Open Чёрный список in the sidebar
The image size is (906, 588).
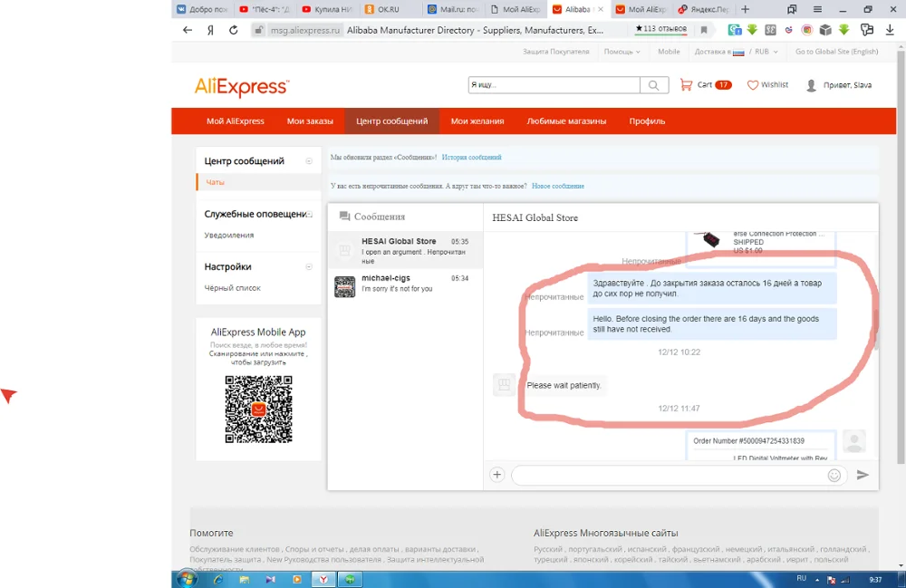click(x=232, y=287)
